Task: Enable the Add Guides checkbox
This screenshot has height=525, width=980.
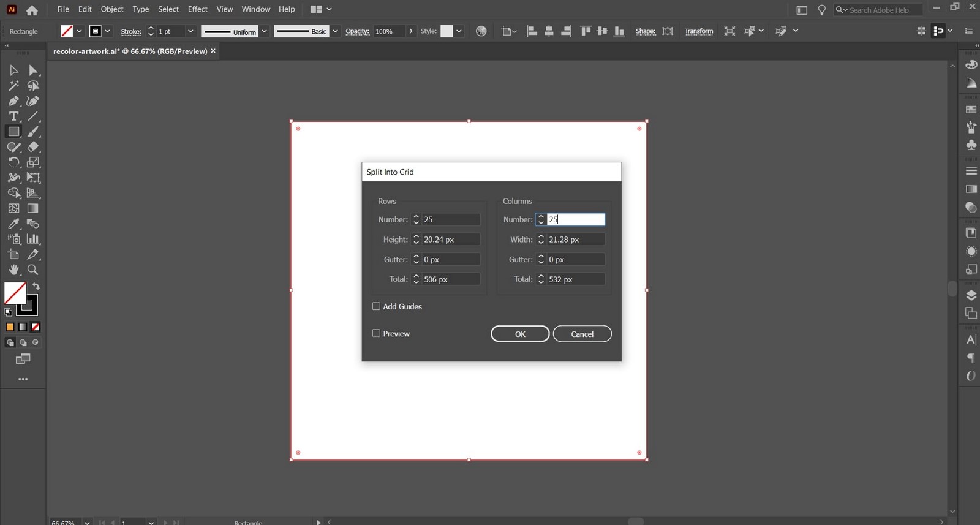Action: (x=376, y=306)
